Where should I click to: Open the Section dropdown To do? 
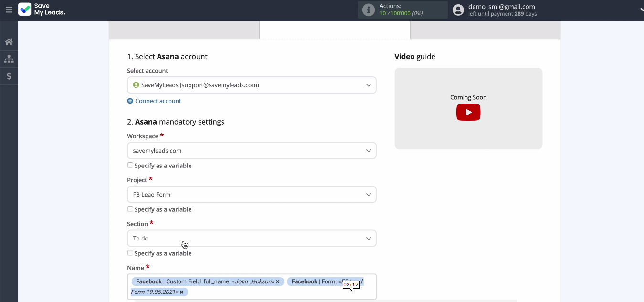click(x=252, y=239)
